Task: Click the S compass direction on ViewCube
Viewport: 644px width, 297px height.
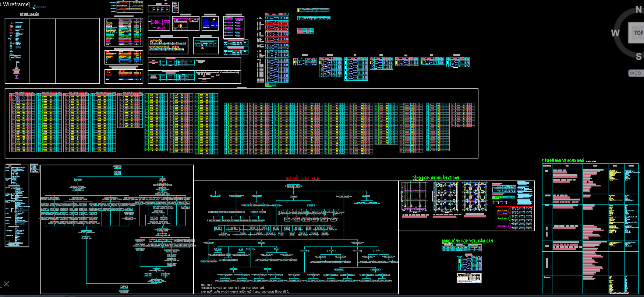Action: [638, 56]
